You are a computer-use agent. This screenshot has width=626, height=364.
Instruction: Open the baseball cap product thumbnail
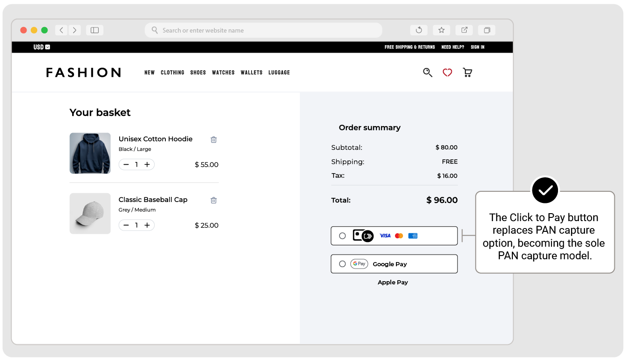pyautogui.click(x=90, y=214)
